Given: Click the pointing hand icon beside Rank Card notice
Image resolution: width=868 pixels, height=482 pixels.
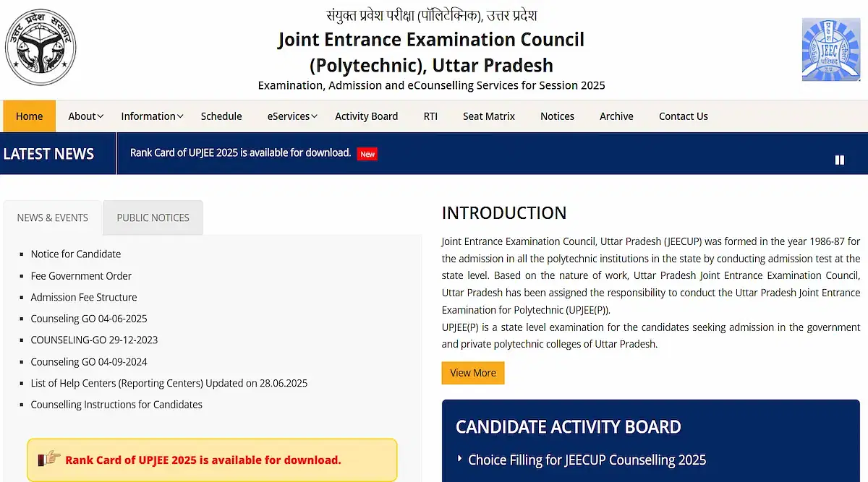Looking at the screenshot, I should point(49,459).
